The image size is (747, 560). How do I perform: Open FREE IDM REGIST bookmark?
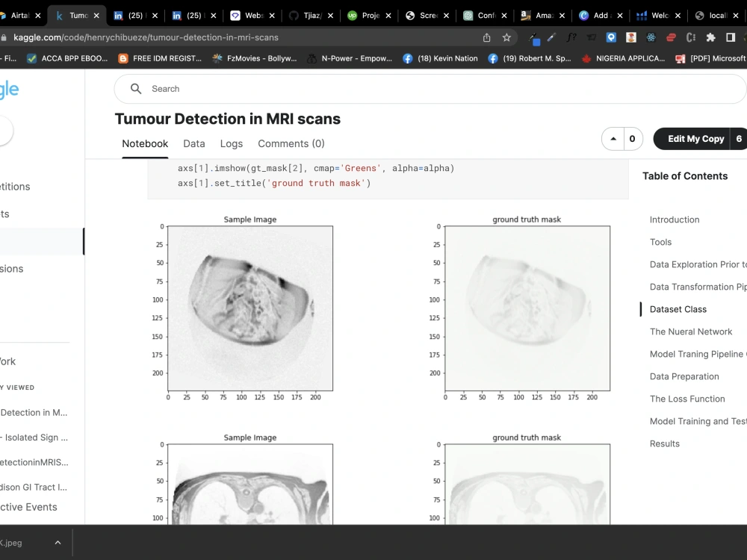point(160,58)
